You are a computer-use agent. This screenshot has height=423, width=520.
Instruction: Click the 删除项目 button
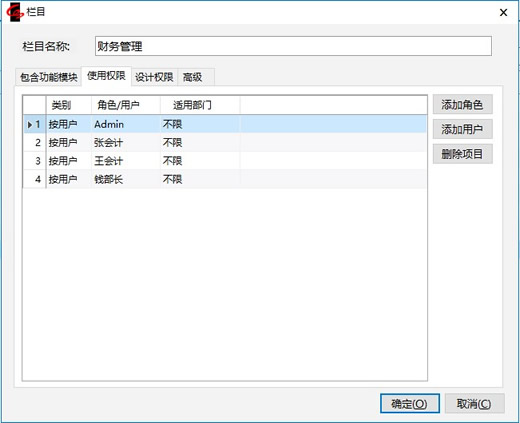tap(462, 154)
